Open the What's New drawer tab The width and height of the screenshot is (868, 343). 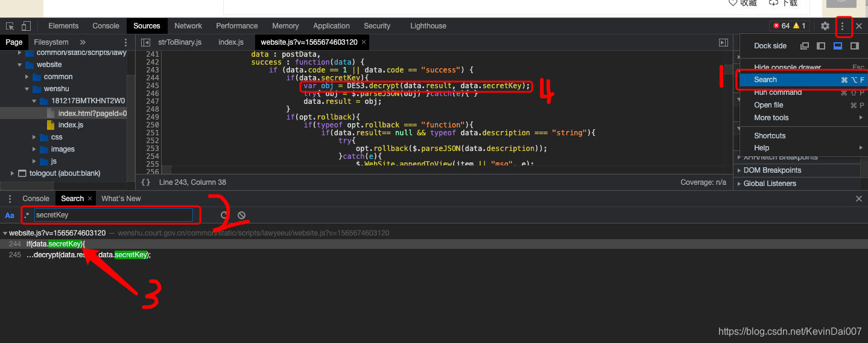pyautogui.click(x=121, y=199)
